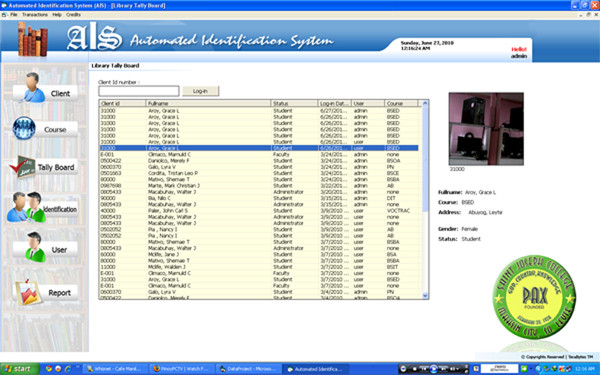Sort by the User column header
The width and height of the screenshot is (600, 375).
[368, 103]
